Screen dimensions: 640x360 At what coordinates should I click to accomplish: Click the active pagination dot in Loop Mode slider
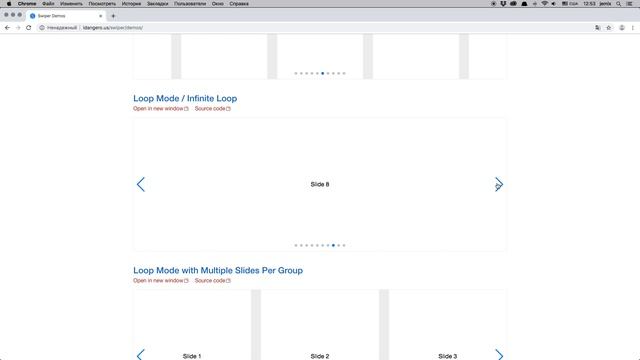(x=333, y=245)
